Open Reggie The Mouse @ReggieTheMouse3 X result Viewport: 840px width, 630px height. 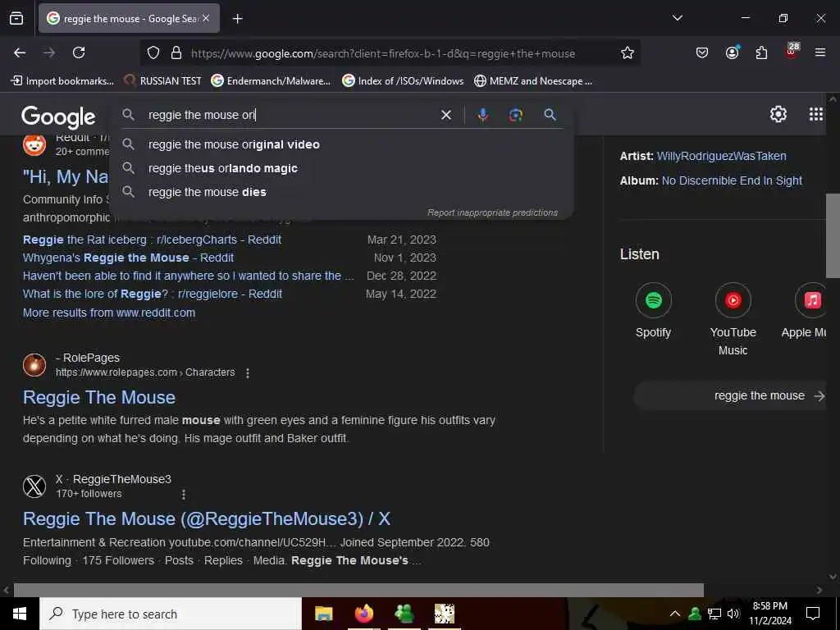(207, 519)
